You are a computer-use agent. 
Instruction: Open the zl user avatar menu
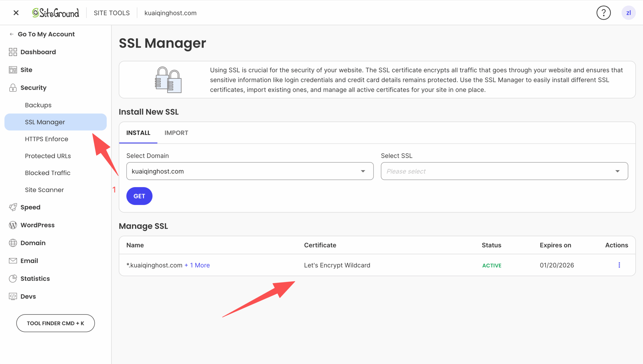pos(628,13)
